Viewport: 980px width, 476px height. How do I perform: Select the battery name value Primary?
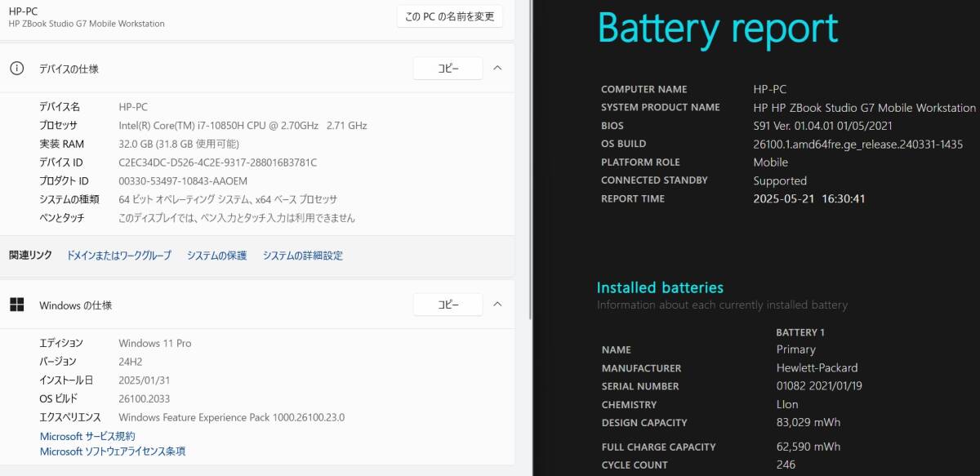795,349
